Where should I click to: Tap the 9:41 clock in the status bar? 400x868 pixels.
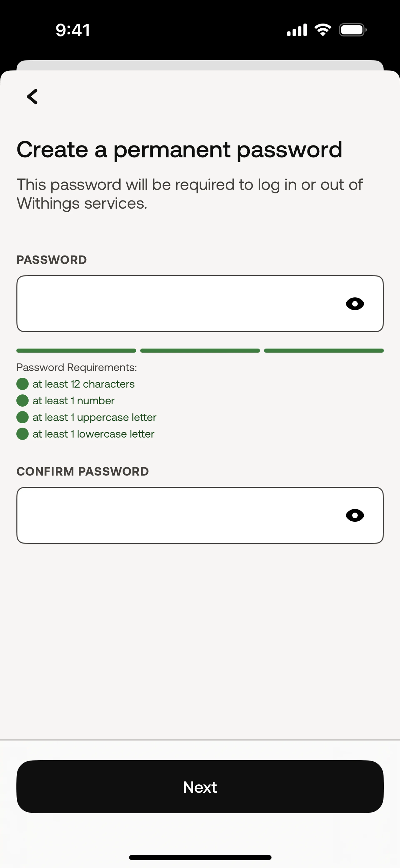tap(73, 30)
